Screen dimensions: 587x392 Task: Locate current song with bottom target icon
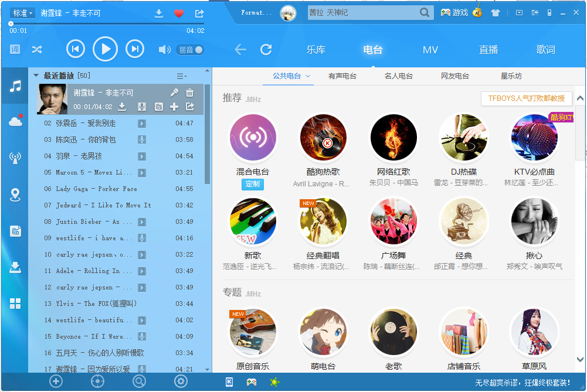[x=97, y=381]
